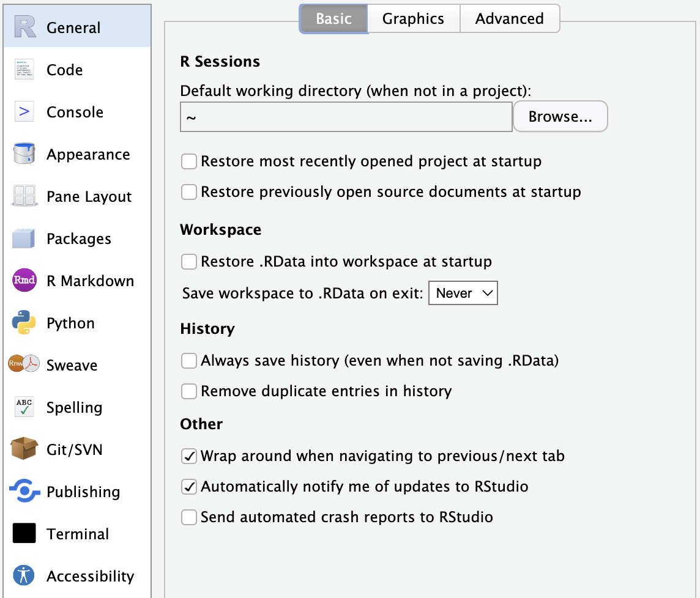Viewport: 700px width, 598px height.
Task: Open the Pane Layout section
Action: pyautogui.click(x=77, y=196)
